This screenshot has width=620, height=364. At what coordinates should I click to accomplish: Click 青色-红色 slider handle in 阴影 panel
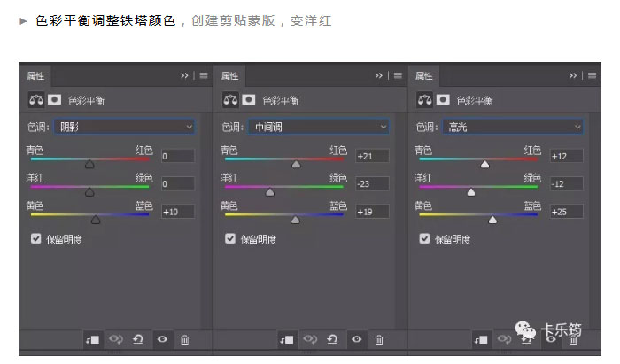(89, 164)
